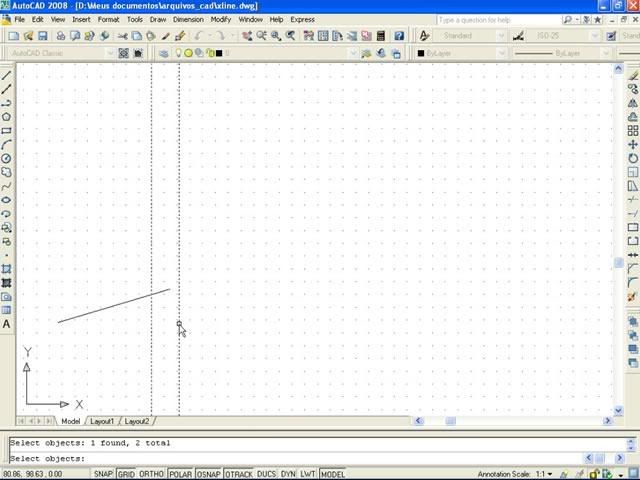Screen dimensions: 640x480
Task: Open the File menu
Action: [x=20, y=20]
